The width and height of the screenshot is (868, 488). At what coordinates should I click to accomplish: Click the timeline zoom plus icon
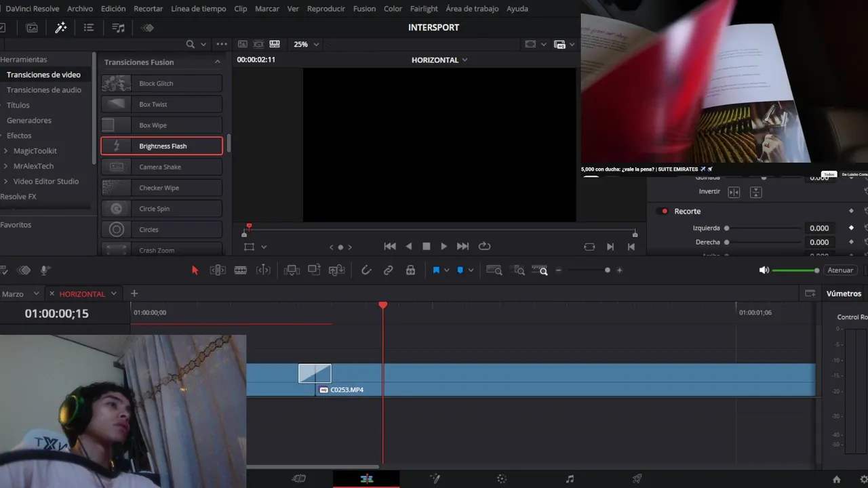(x=619, y=270)
